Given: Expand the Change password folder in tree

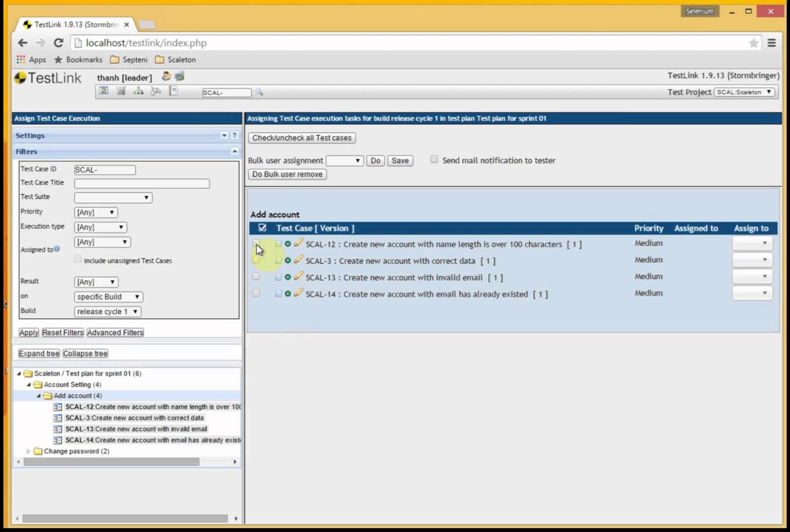Looking at the screenshot, I should point(28,451).
